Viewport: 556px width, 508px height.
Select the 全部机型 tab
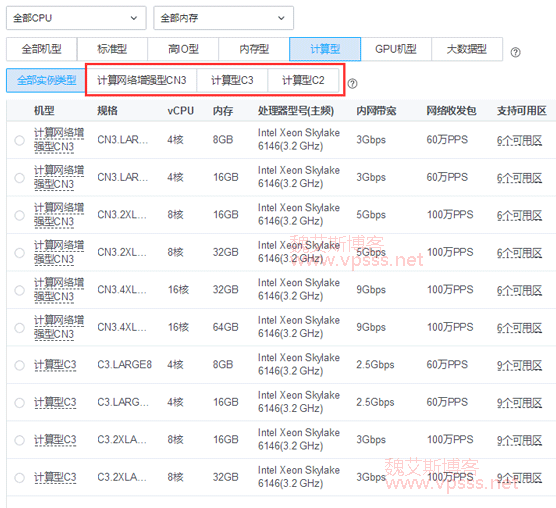[x=41, y=49]
